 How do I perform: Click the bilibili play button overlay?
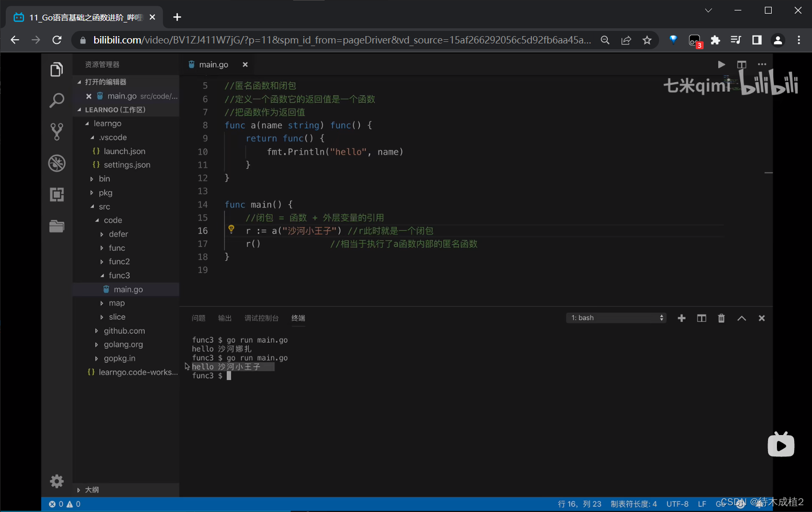(x=781, y=444)
